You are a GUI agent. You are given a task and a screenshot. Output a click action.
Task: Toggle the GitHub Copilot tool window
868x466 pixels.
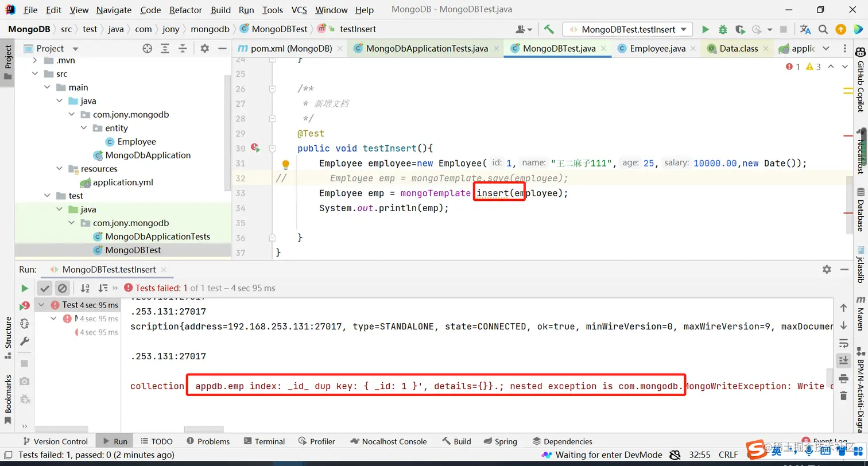[861, 80]
